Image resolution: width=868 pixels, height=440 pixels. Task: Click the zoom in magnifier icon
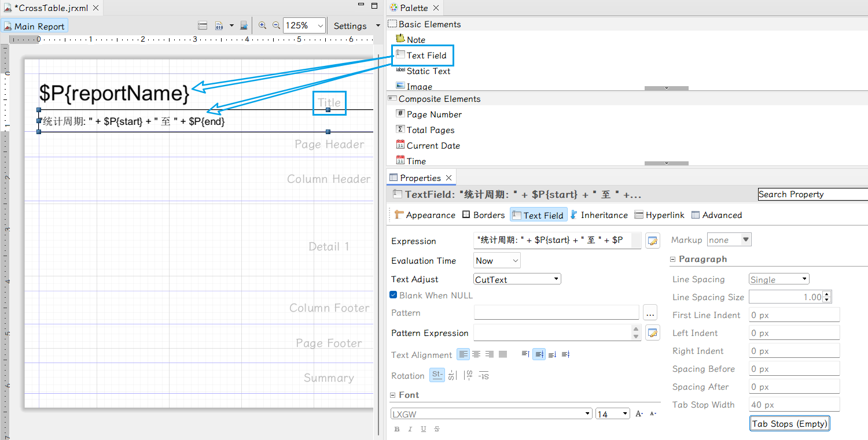262,25
